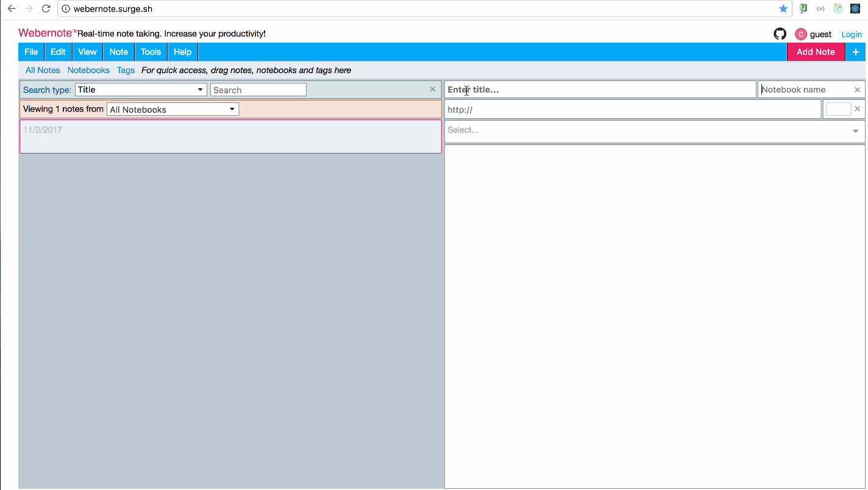This screenshot has height=490, width=868.
Task: Select the note dated 11/2/2017
Action: tap(230, 137)
